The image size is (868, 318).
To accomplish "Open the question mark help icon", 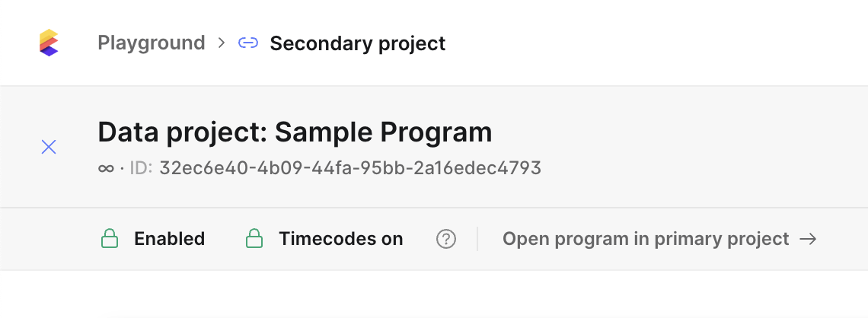I will pos(446,240).
